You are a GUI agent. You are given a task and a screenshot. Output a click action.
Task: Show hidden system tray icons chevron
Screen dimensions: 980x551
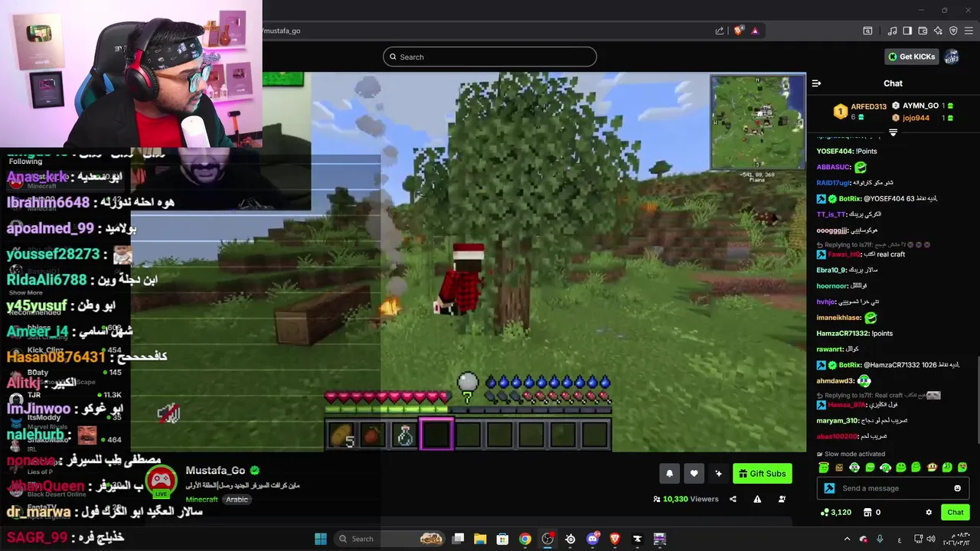848,539
